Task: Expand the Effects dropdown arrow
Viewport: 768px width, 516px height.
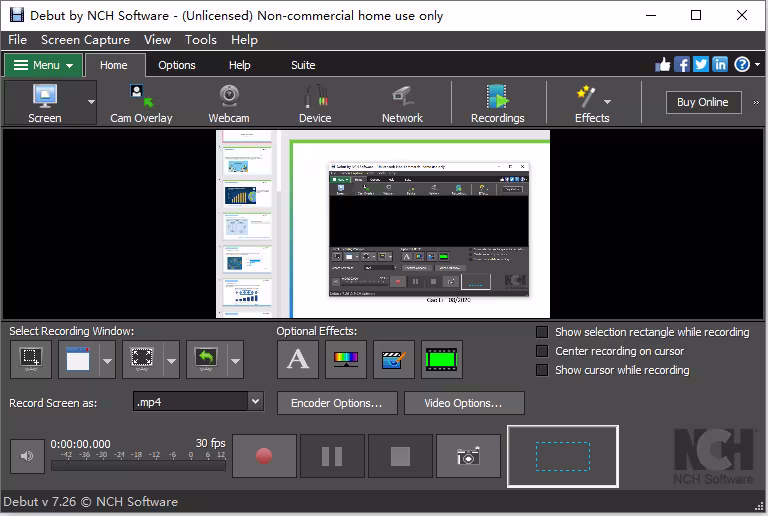Action: point(607,102)
